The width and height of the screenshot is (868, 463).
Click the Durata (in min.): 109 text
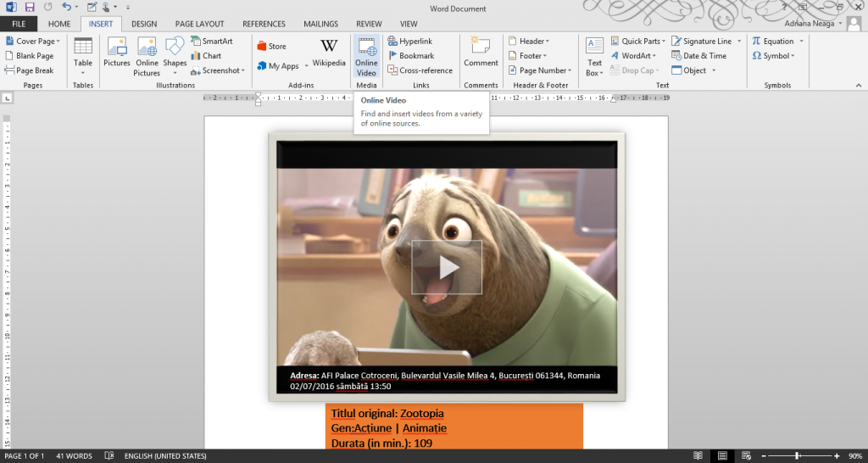tap(381, 443)
